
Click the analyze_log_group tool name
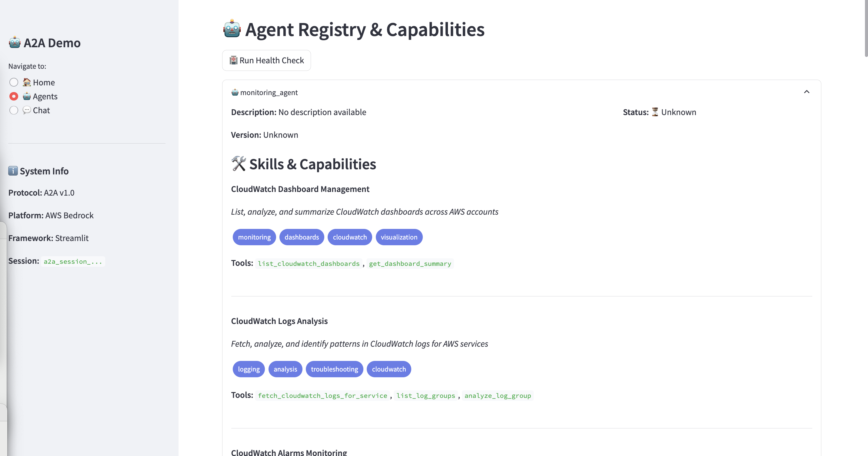click(498, 395)
